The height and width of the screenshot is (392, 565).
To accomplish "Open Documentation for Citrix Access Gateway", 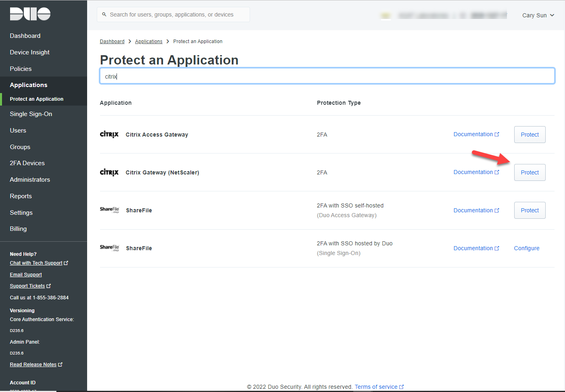I will pos(476,134).
